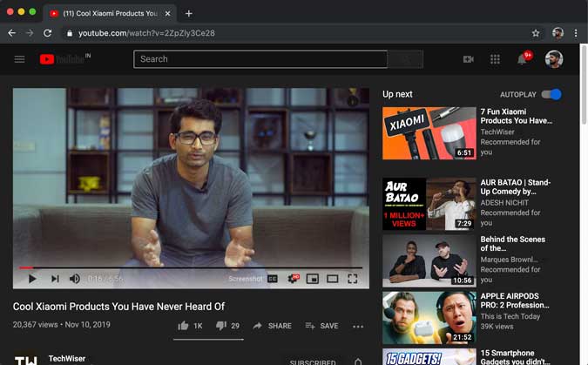This screenshot has width=588, height=365.
Task: Click 'This is Tech Today' channel text
Action: [510, 316]
